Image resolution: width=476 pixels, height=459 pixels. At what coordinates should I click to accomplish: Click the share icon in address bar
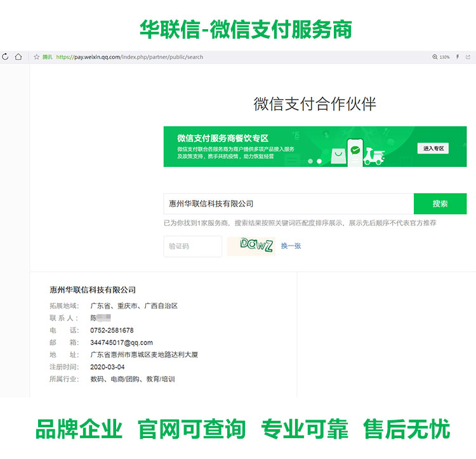click(x=468, y=57)
